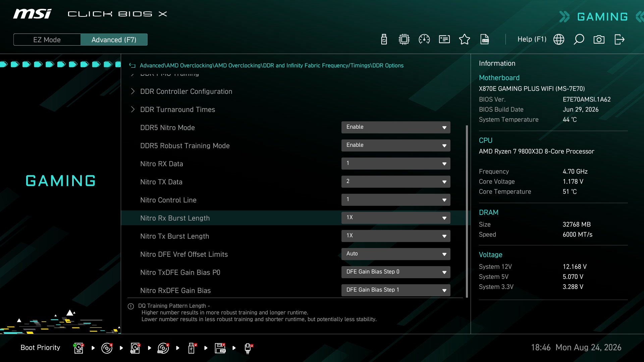Click the 4.70 GHz frequency value
The image size is (644, 362).
click(x=575, y=172)
